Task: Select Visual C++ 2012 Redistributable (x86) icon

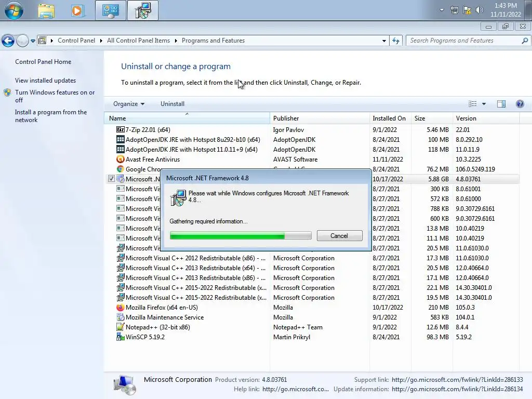Action: 120,258
